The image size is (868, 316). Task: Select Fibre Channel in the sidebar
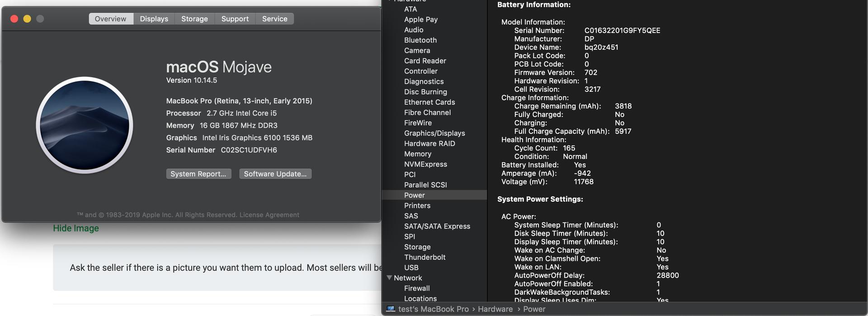click(427, 113)
